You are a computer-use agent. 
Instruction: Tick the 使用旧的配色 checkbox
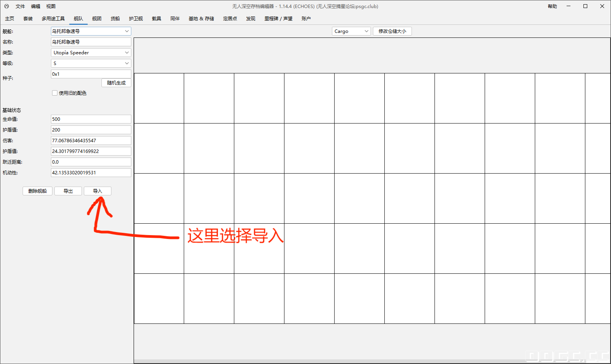pyautogui.click(x=55, y=93)
